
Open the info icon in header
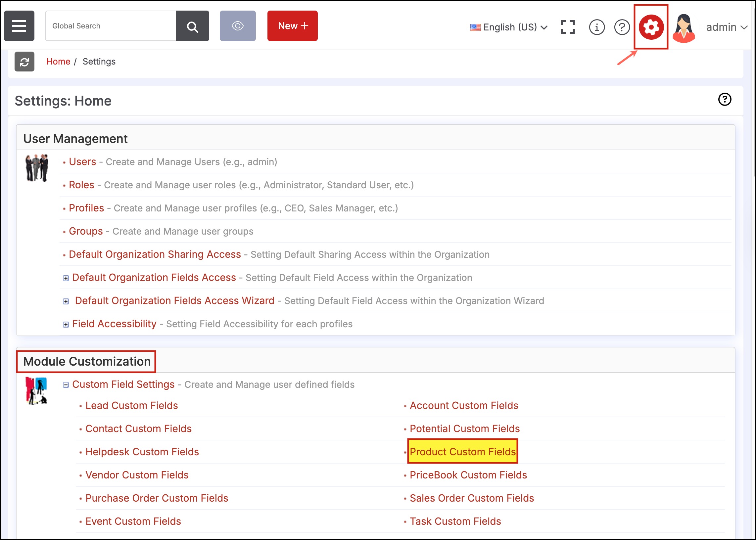point(597,27)
